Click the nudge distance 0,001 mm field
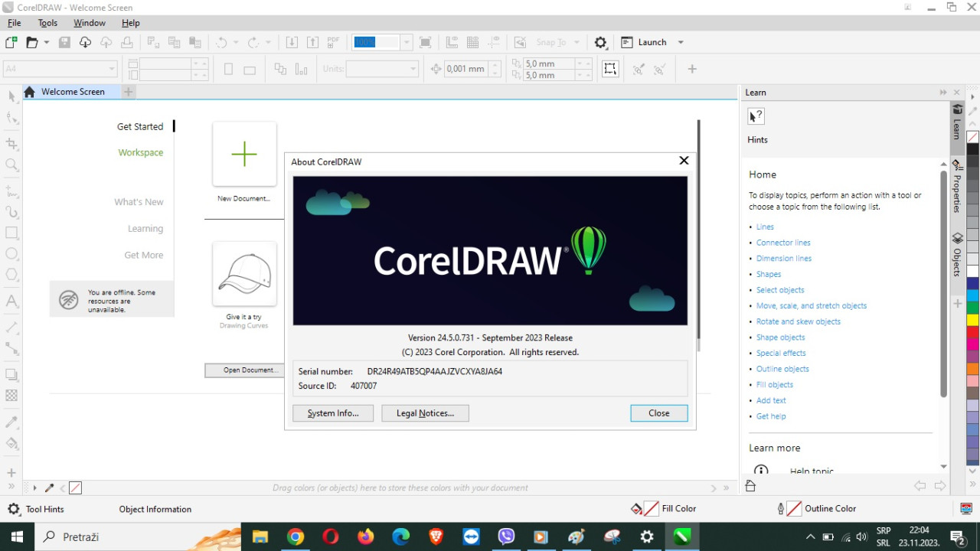 (x=465, y=69)
